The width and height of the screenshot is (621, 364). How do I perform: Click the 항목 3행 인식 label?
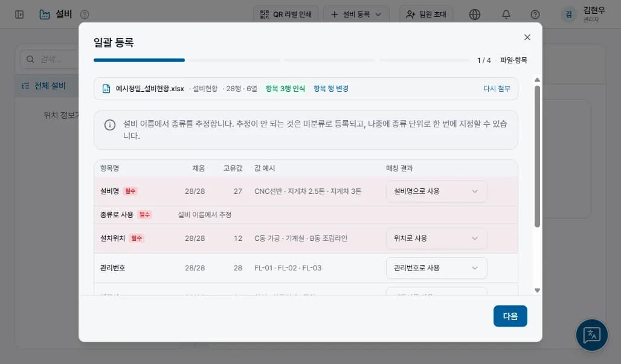[285, 89]
